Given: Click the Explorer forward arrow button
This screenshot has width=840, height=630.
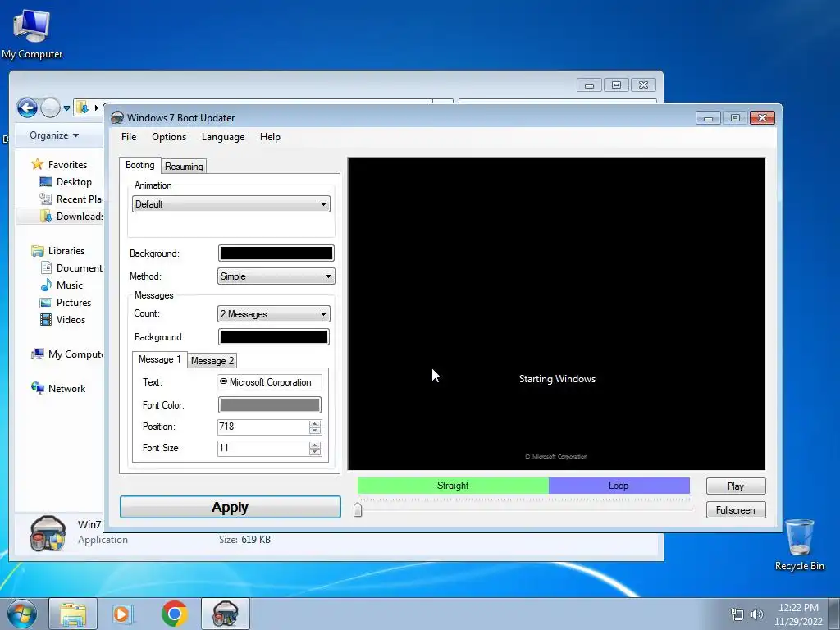Looking at the screenshot, I should tap(50, 107).
